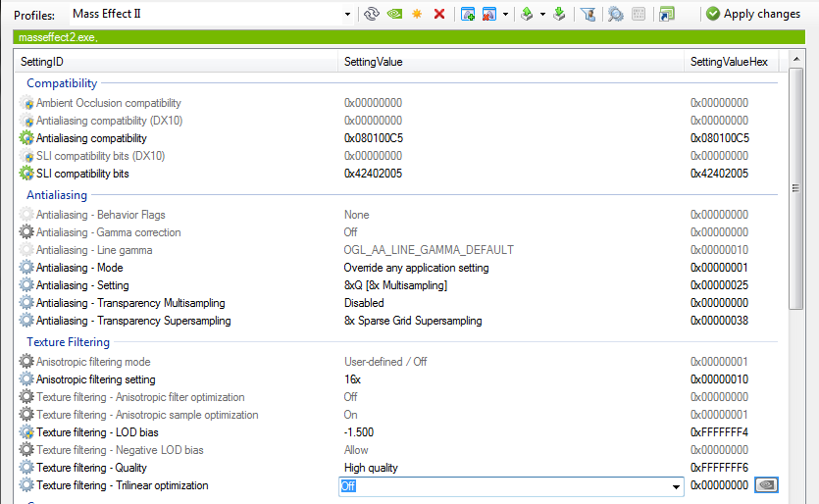Add an application to the profile
Screen dimensions: 819x504
click(468, 14)
